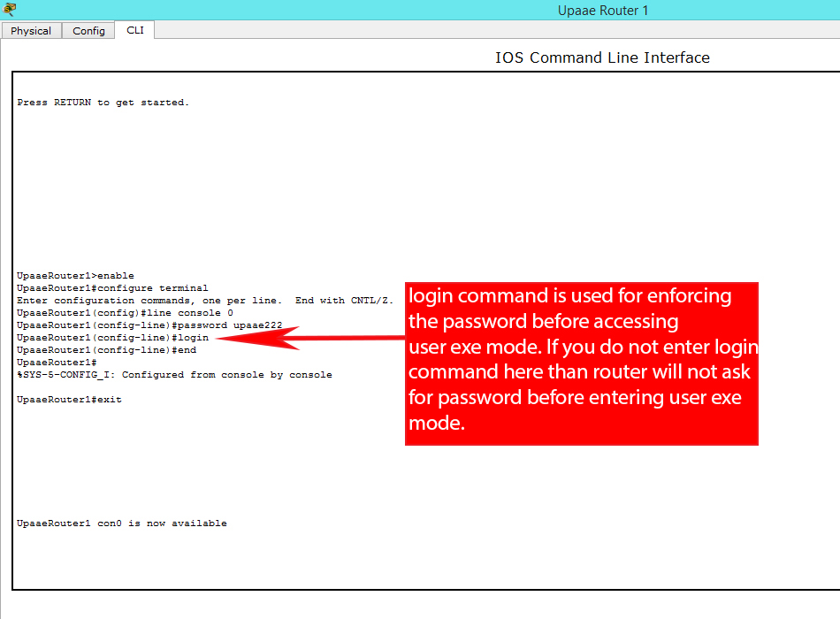Click the 'UpaaeRouter1#exit' command line
Viewport: 840px width, 619px height.
[69, 400]
